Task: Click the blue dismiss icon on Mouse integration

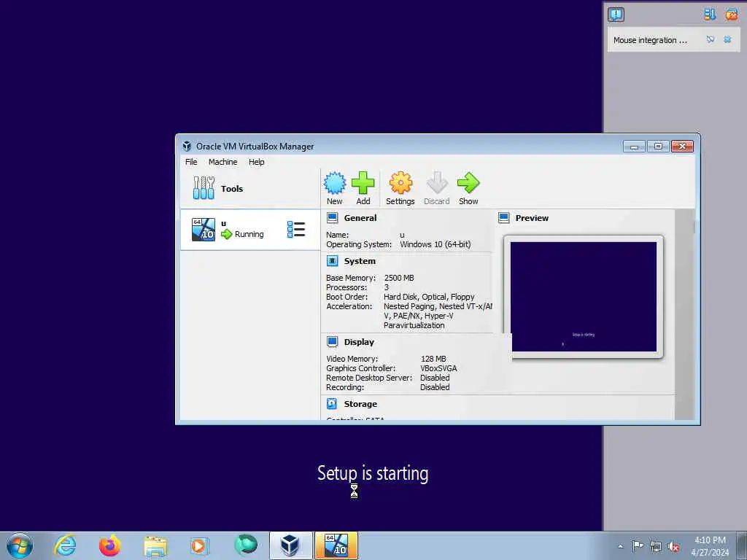Action: point(727,39)
